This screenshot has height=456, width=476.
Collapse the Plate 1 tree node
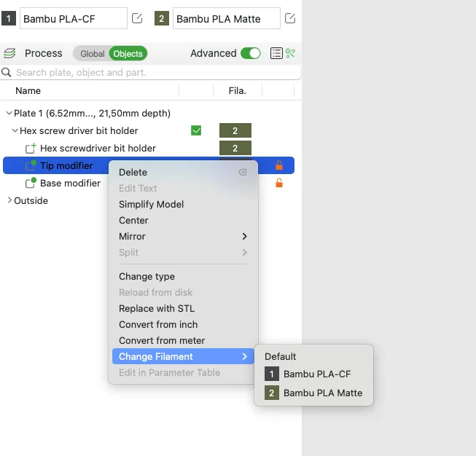click(x=9, y=113)
